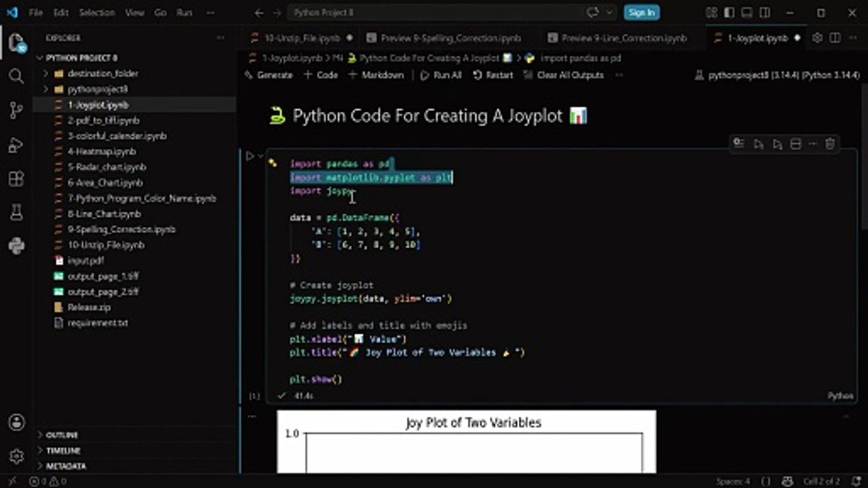Click Run All in notebook toolbar
Image resolution: width=868 pixels, height=488 pixels.
coord(441,75)
